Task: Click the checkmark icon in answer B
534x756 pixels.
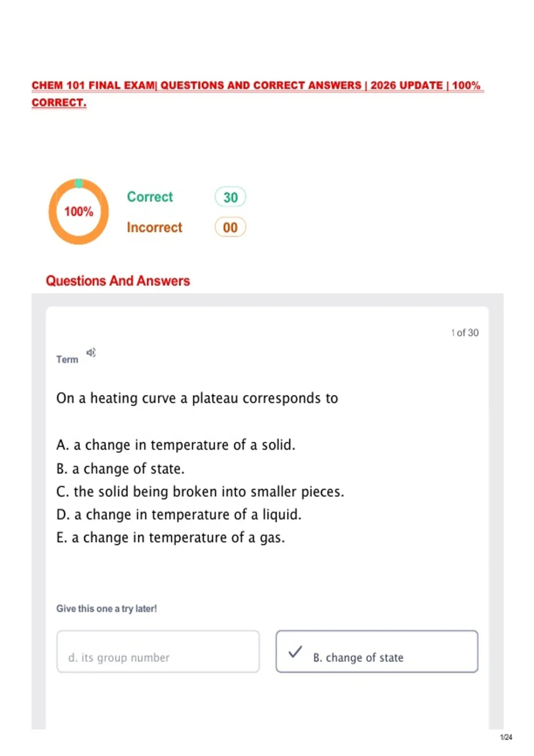Action: point(295,652)
